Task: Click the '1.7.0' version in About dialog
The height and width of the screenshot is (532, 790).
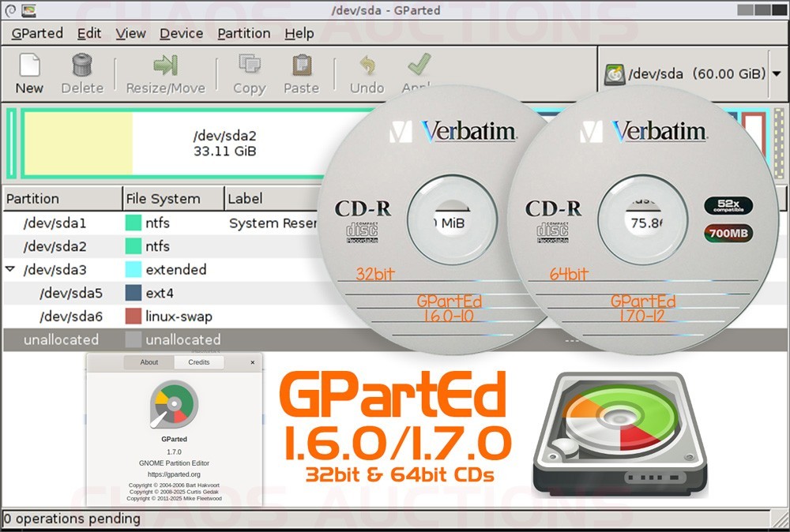Action: (x=174, y=452)
